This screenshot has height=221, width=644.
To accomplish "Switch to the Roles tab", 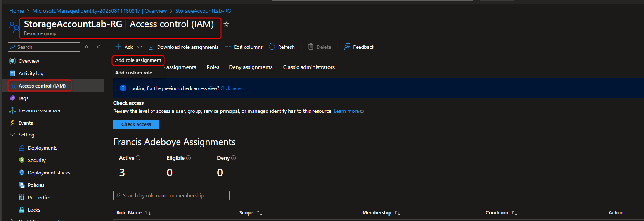I will (x=213, y=67).
